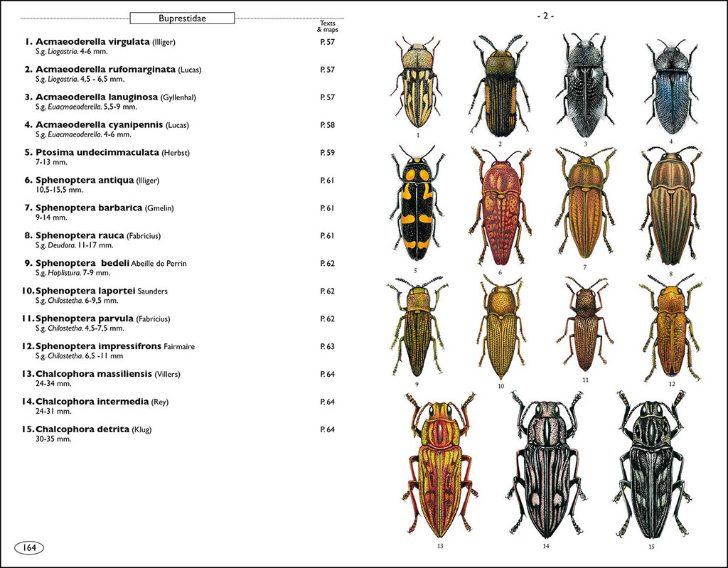Click the P.64 reference for Chalcophora detrita

(x=327, y=431)
